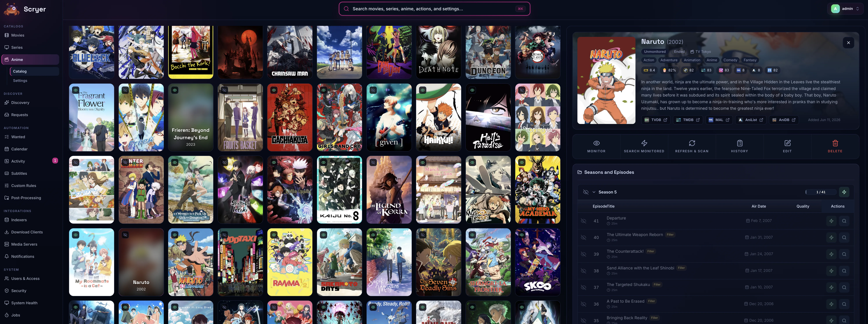Screen dimensions: 868x324
Task: Click the Media Servers icon
Action: coord(7,244)
